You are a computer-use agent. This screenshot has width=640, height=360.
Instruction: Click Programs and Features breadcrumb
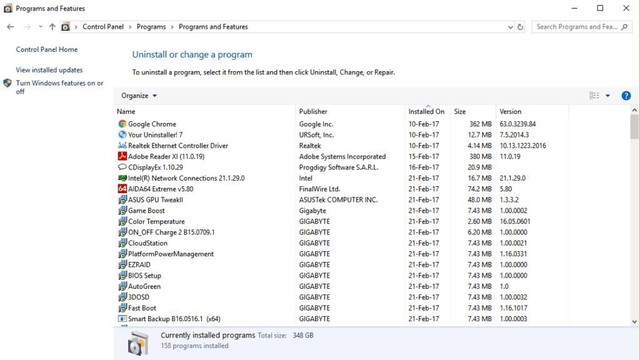tap(213, 27)
